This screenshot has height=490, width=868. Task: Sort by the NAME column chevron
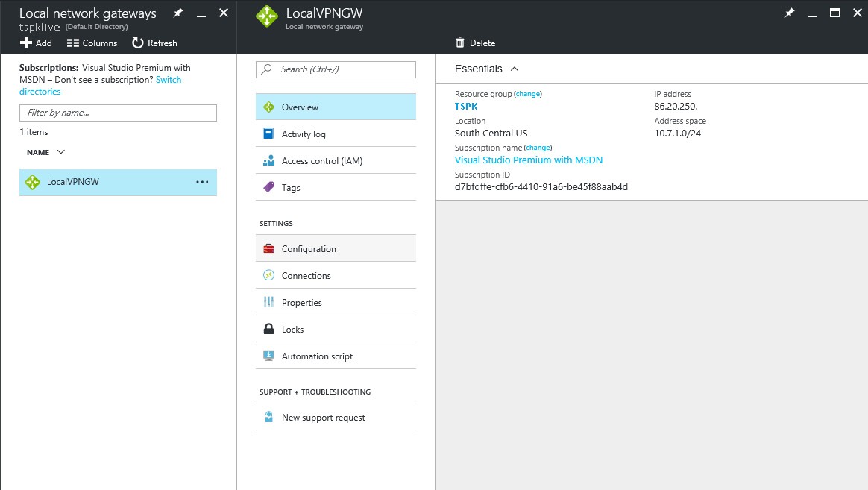point(61,151)
